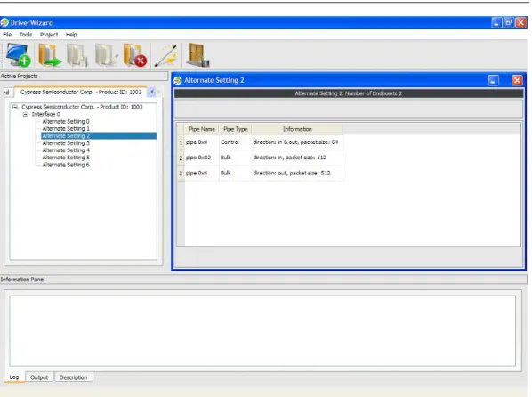This screenshot has width=532, height=397.
Task: Select Alternate Setting 5 in the tree
Action: pyautogui.click(x=66, y=158)
